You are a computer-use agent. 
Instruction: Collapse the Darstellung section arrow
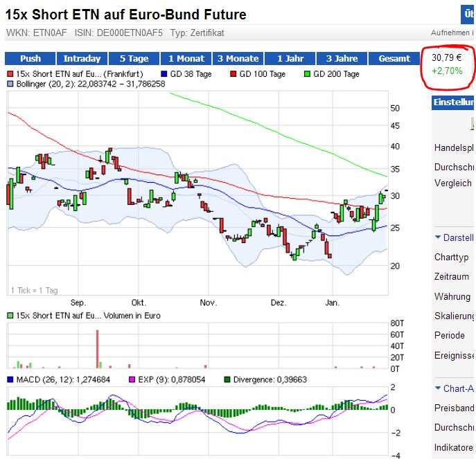click(x=438, y=237)
